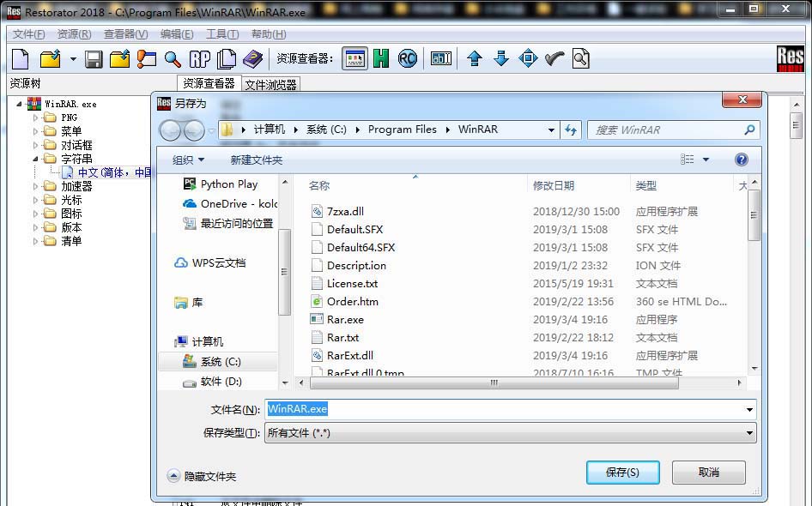The width and height of the screenshot is (812, 506).
Task: Click 保存(S) button in Save As dialog
Action: click(622, 473)
